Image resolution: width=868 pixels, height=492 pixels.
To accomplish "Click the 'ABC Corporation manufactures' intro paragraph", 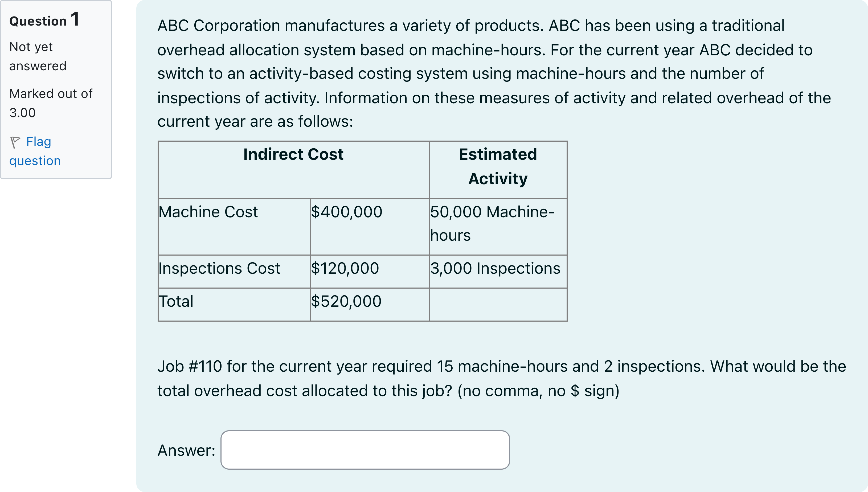I will [493, 73].
